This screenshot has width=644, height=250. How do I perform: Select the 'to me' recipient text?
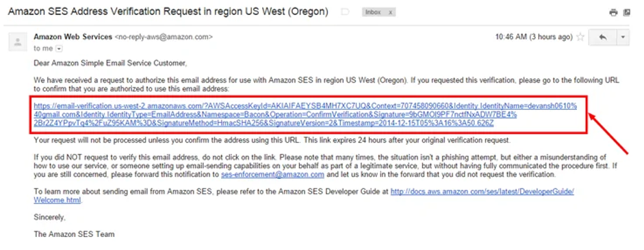click(x=43, y=48)
